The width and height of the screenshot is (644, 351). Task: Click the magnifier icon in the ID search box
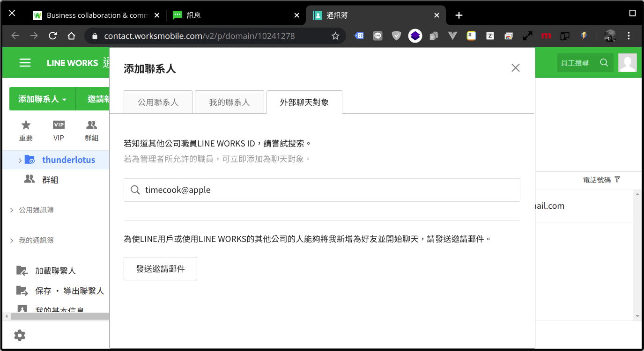(135, 190)
